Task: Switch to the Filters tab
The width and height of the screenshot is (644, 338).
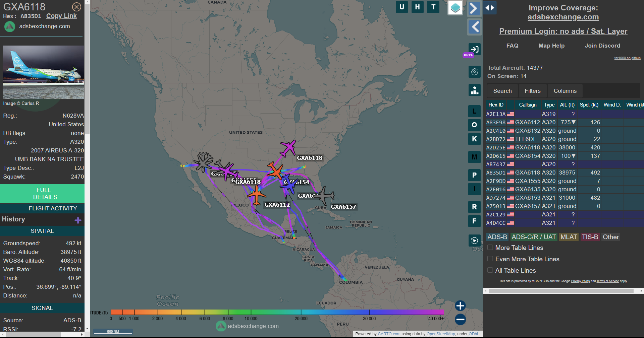Action: (x=533, y=91)
